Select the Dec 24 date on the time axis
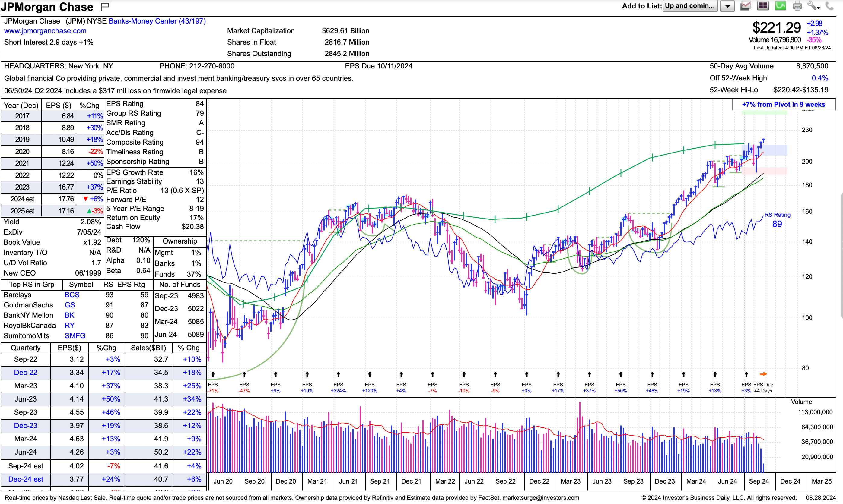The image size is (843, 504). point(790,481)
